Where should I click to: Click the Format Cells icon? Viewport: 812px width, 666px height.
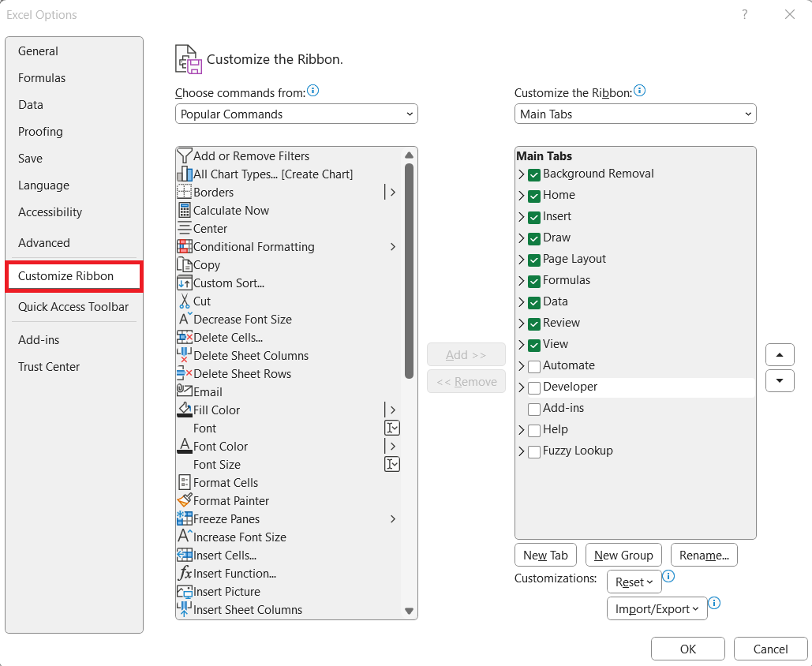click(x=185, y=482)
